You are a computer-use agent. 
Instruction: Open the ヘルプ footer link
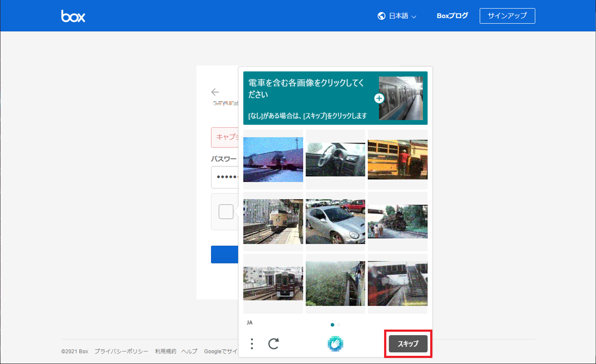point(189,351)
